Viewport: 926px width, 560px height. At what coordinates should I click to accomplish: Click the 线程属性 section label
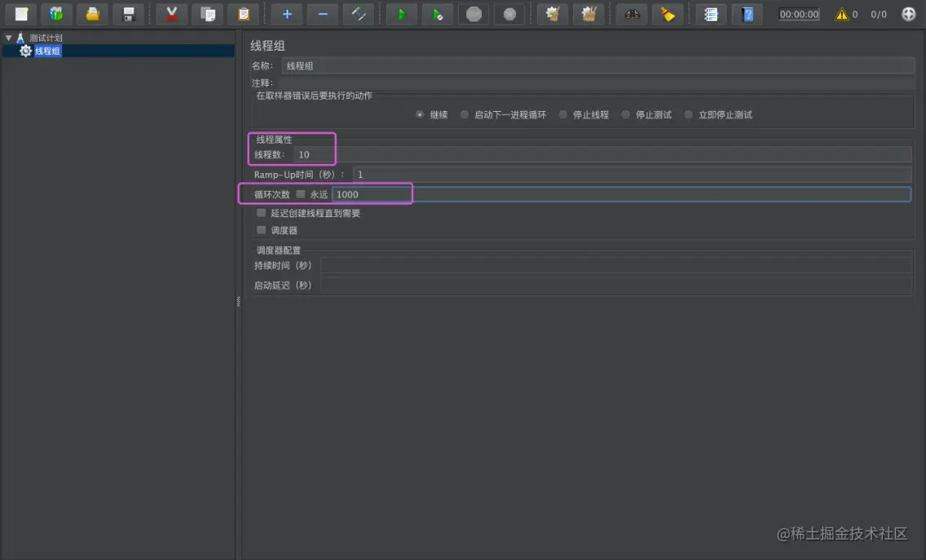point(274,140)
